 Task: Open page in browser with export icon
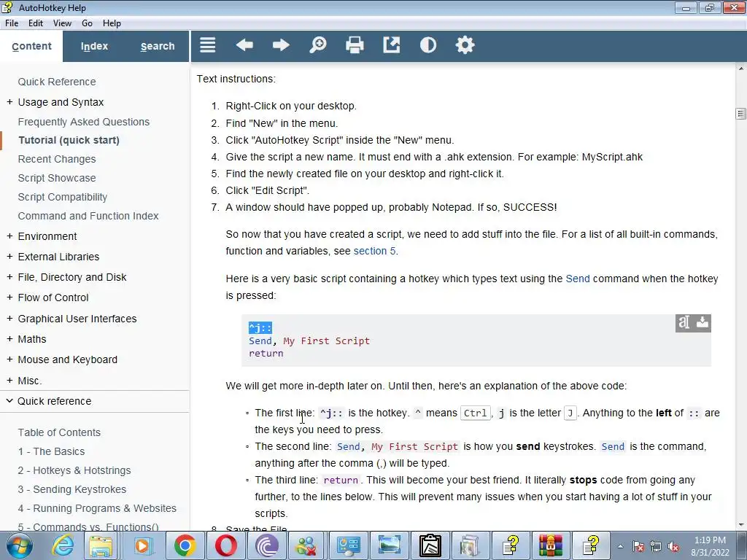pyautogui.click(x=392, y=45)
